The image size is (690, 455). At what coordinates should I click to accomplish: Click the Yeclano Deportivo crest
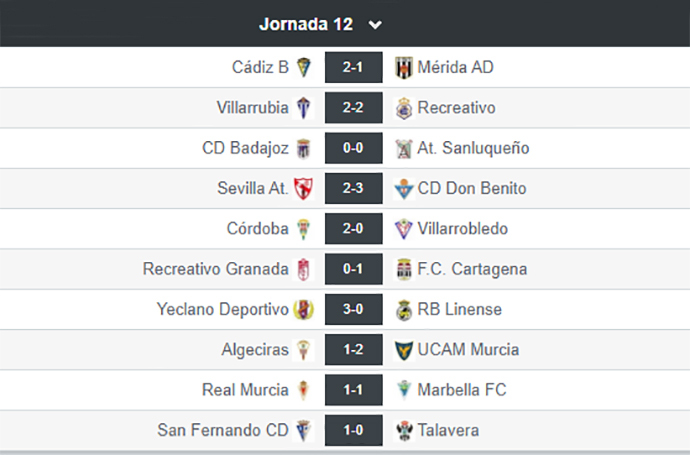304,309
